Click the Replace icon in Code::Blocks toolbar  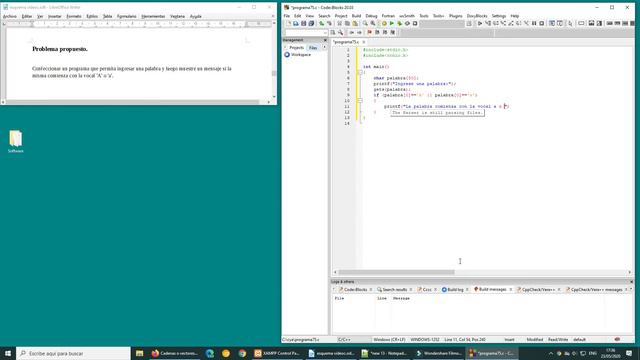[373, 24]
